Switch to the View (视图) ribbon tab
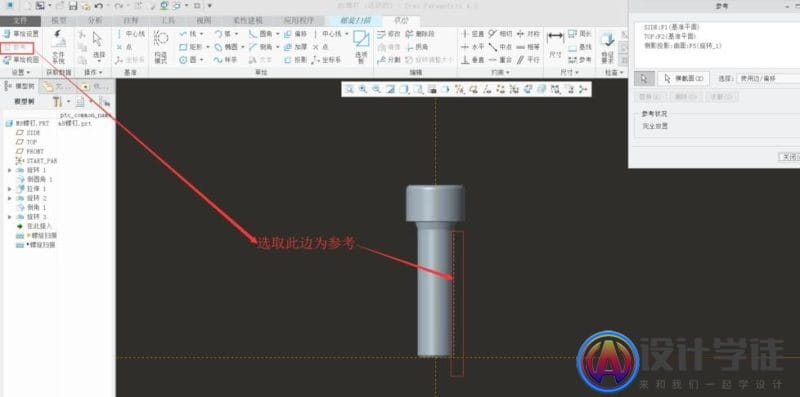This screenshot has height=397, width=800. [204, 21]
